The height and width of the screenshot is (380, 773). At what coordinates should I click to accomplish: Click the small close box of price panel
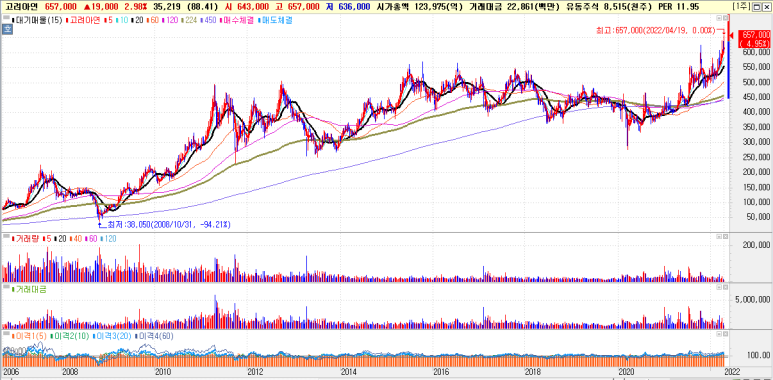point(725,18)
